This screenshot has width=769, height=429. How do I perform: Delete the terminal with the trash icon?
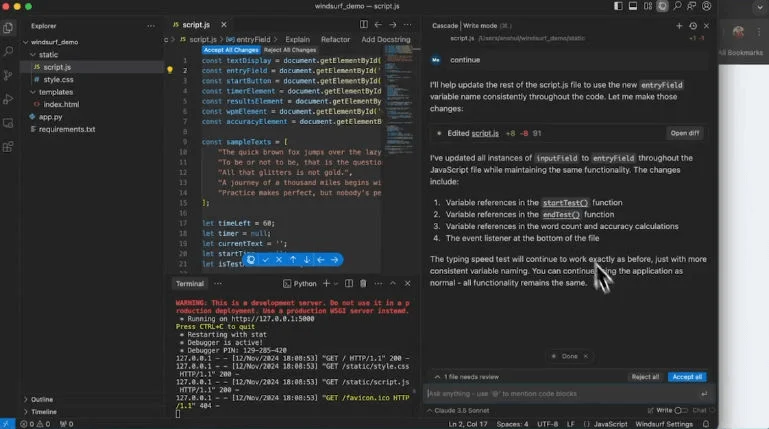coord(363,284)
